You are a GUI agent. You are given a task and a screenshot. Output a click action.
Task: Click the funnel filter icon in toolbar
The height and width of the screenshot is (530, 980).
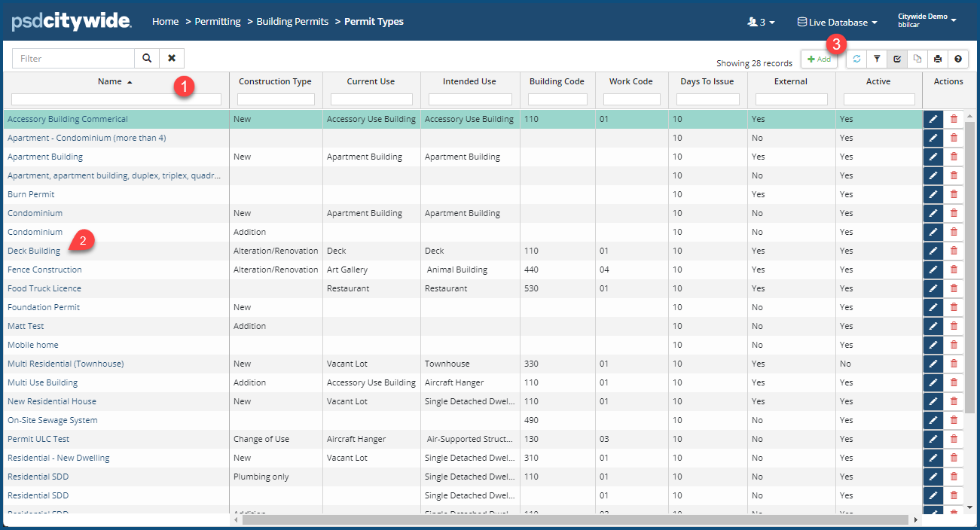pos(877,59)
